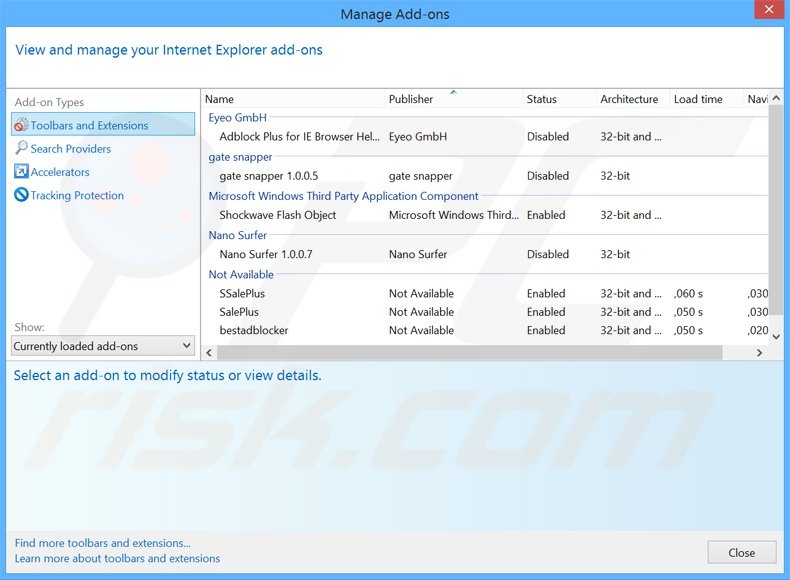
Task: Click Enabled status of Shockwave Flash Object
Action: (546, 215)
